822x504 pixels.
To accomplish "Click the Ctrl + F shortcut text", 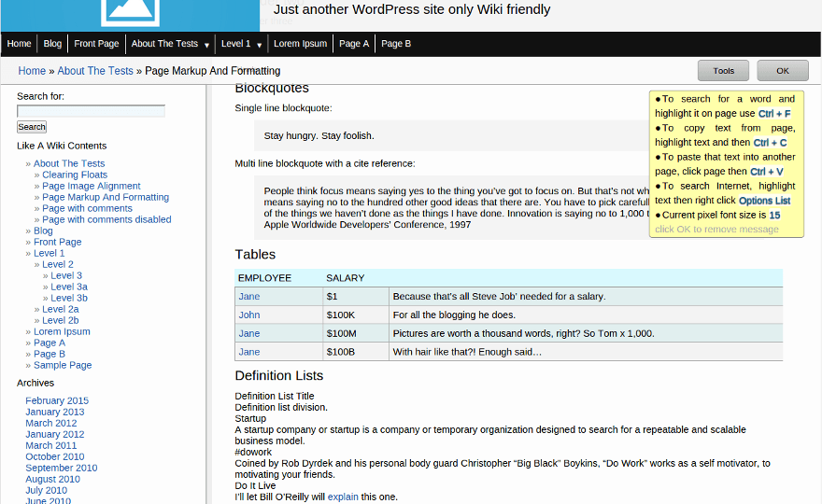I will click(x=774, y=114).
